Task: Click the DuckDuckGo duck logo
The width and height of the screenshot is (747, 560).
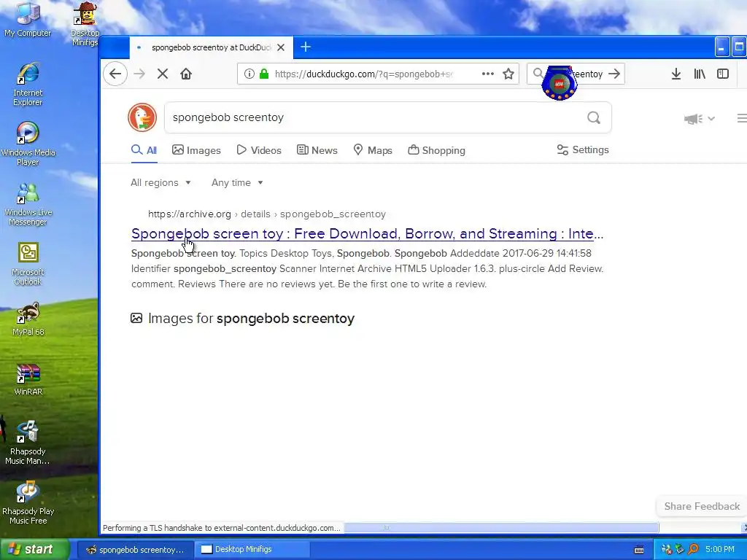Action: [142, 117]
